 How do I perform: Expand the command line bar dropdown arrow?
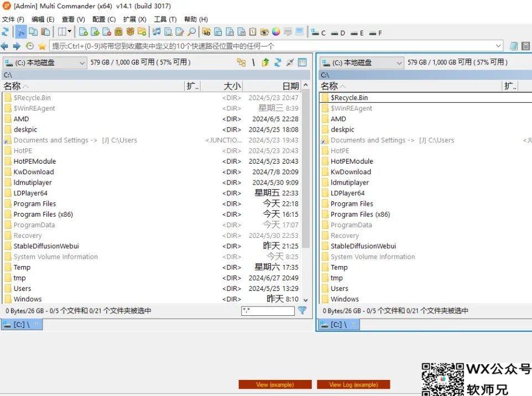coord(498,46)
